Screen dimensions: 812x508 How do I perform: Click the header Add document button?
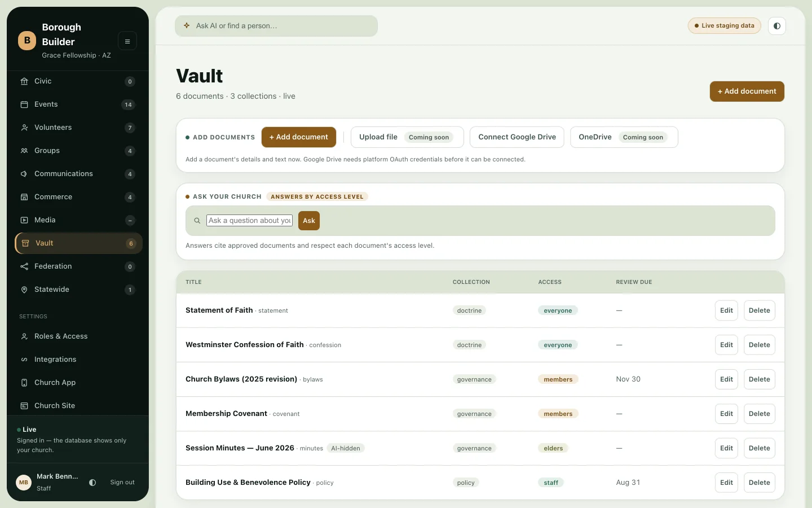point(747,91)
